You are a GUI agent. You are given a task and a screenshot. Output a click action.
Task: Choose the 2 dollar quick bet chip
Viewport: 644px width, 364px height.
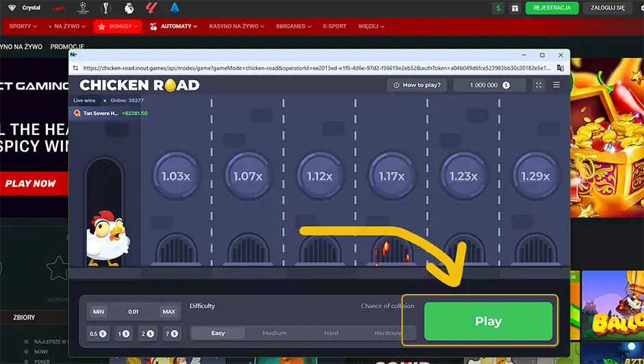[147, 334]
